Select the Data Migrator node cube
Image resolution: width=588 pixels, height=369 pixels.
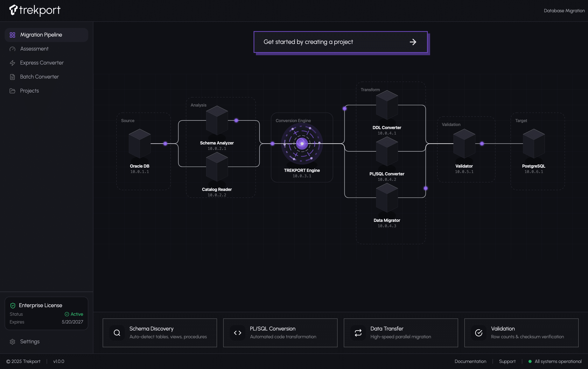[387, 198]
